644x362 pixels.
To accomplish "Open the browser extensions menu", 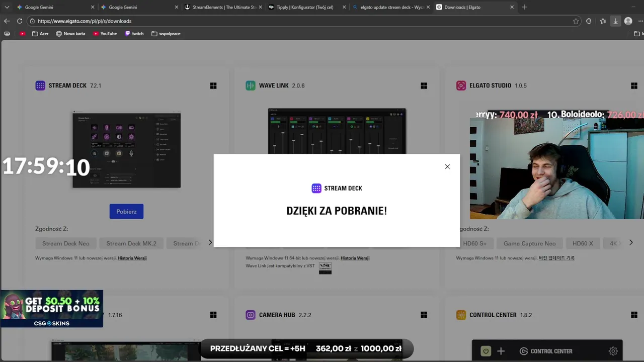I will tap(589, 21).
